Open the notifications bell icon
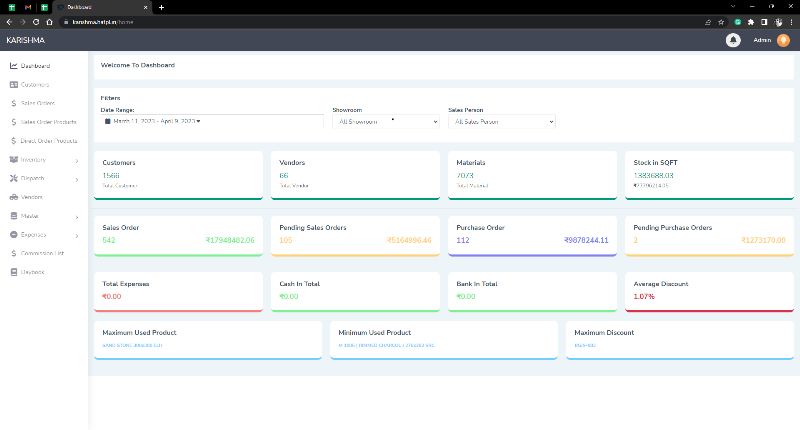Viewport: 800px width, 430px height. 733,40
